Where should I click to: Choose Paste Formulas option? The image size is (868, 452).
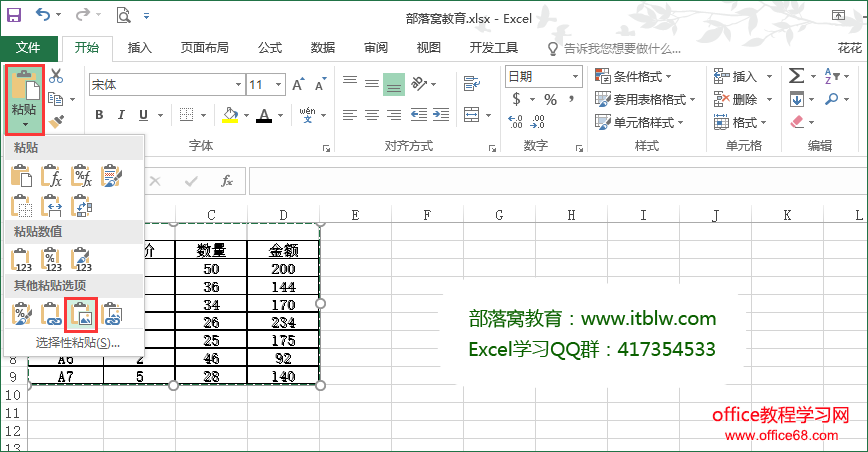51,176
